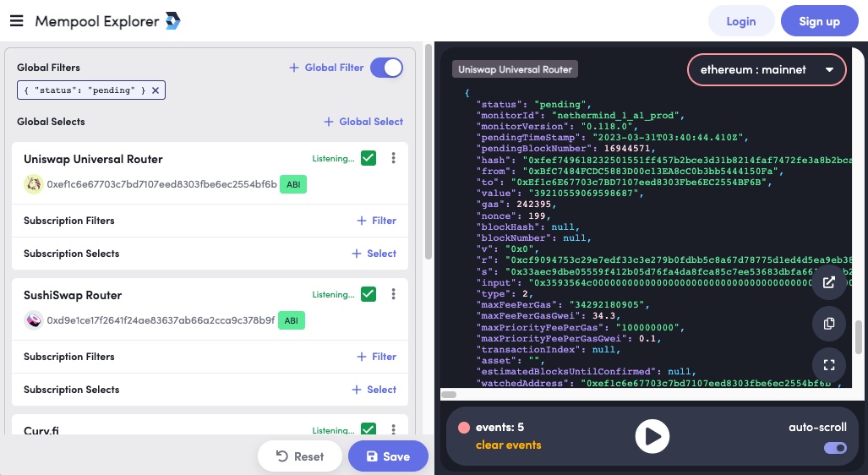Open SushiSwap Router three-dot menu

393,294
